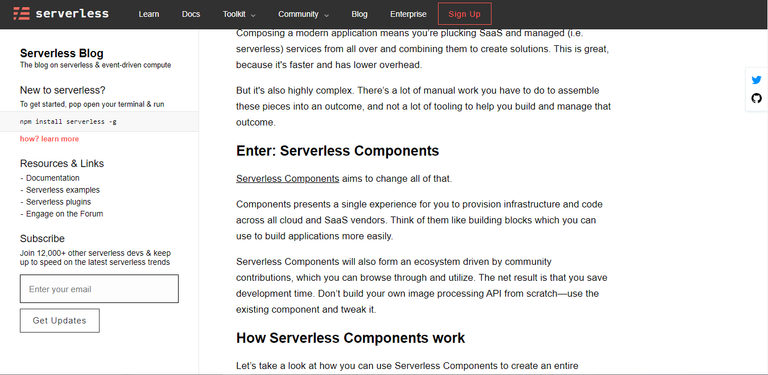Click the 'Enter: Serverless Components' heading
Image resolution: width=768 pixels, height=375 pixels.
337,151
